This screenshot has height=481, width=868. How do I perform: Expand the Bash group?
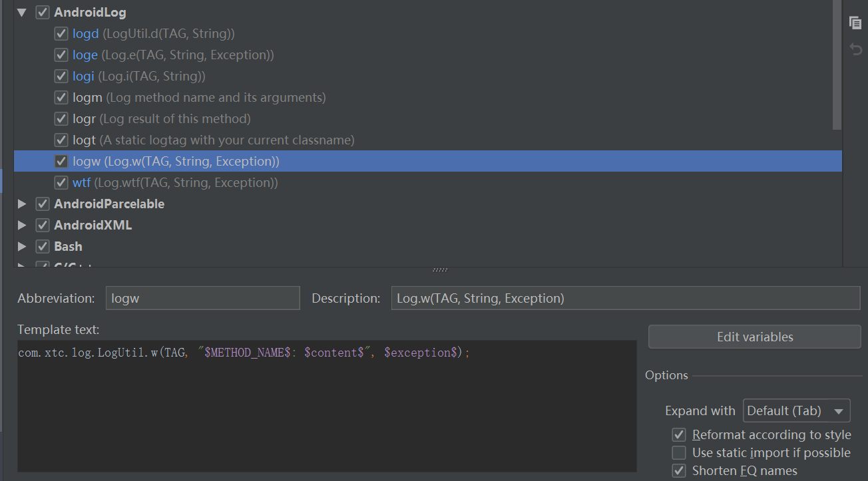coord(21,246)
